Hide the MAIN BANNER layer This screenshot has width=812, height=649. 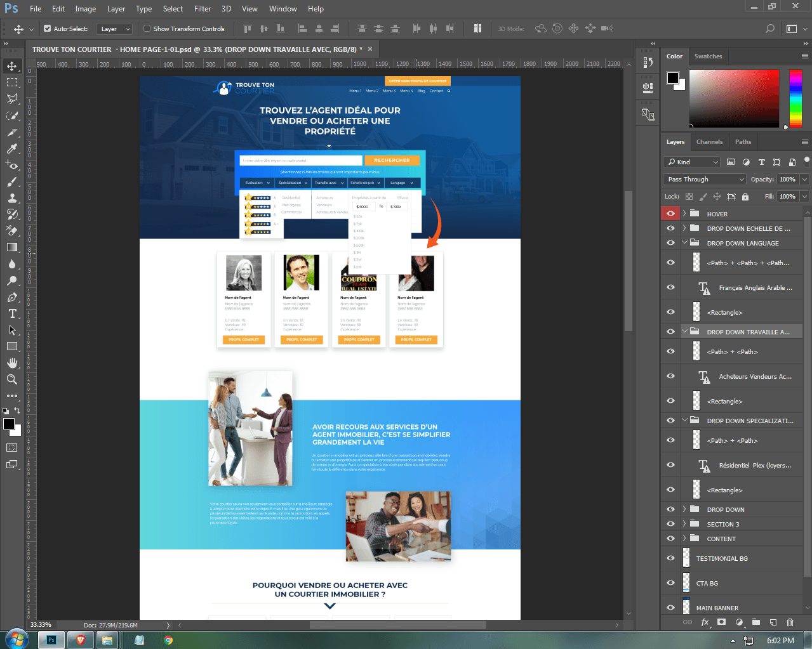670,608
